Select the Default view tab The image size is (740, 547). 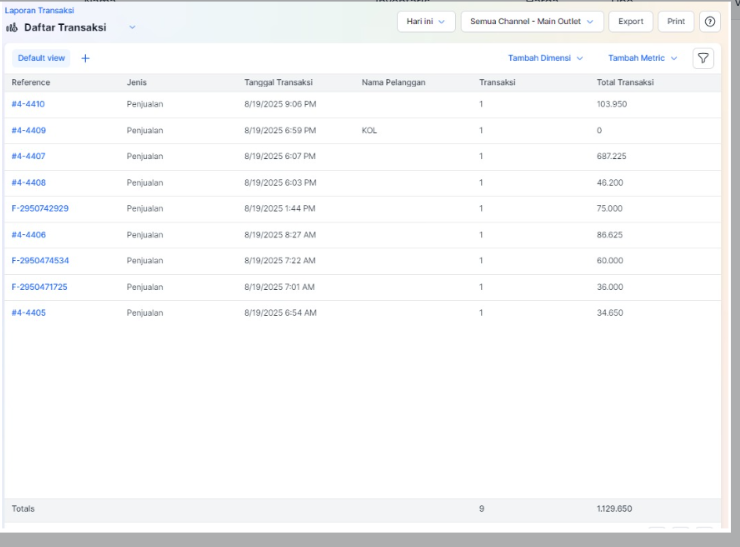41,58
